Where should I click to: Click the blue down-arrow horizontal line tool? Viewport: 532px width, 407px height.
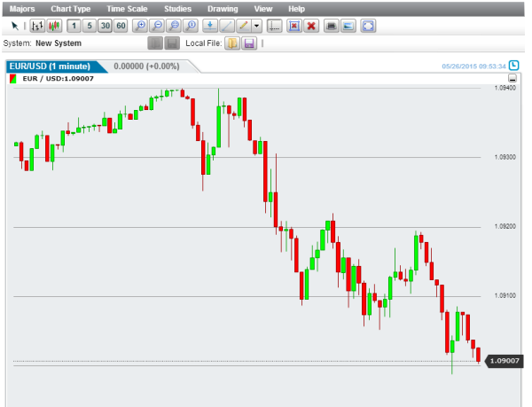coord(210,26)
